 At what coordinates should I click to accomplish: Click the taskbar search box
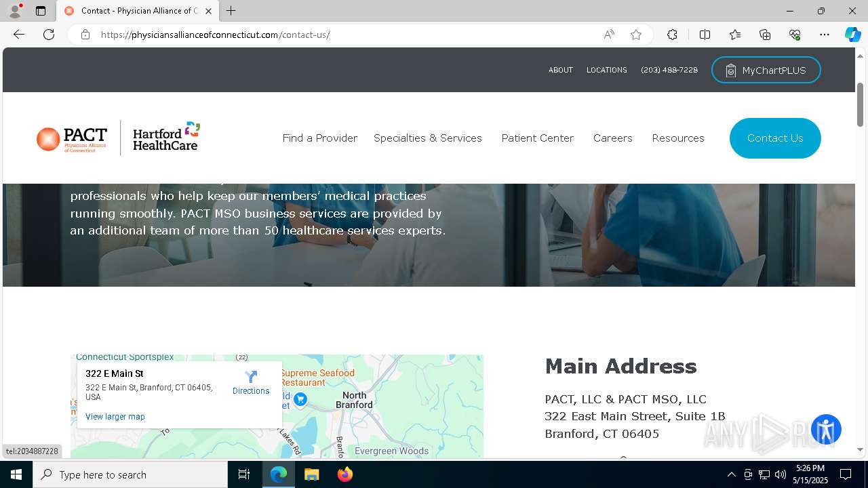coord(130,474)
